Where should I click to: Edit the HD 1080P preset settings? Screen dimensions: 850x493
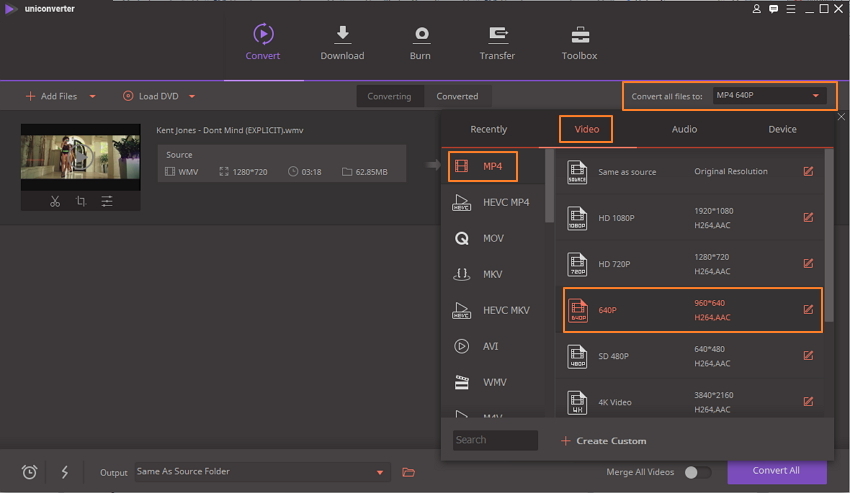(x=808, y=218)
